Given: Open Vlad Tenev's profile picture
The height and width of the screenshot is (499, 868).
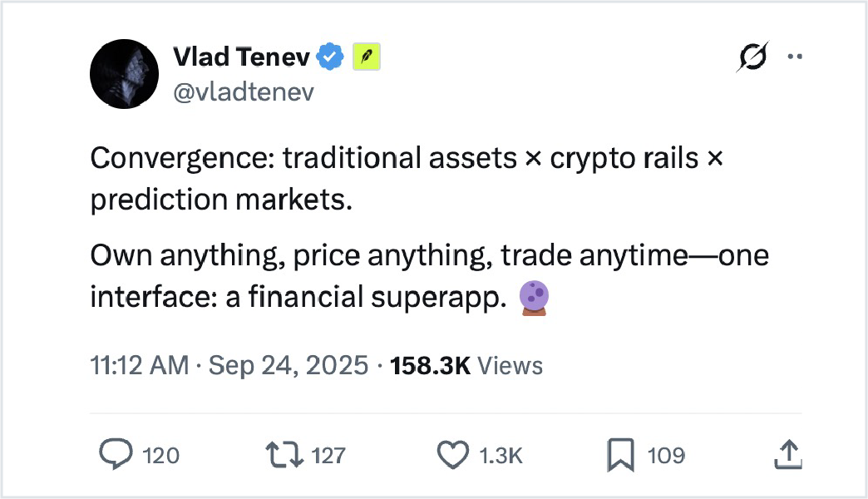Looking at the screenshot, I should pyautogui.click(x=123, y=74).
